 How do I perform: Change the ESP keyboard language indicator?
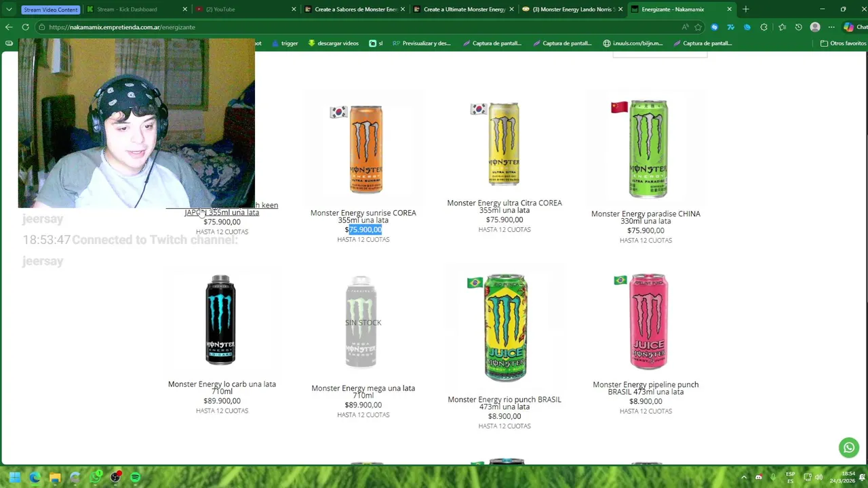tap(790, 477)
